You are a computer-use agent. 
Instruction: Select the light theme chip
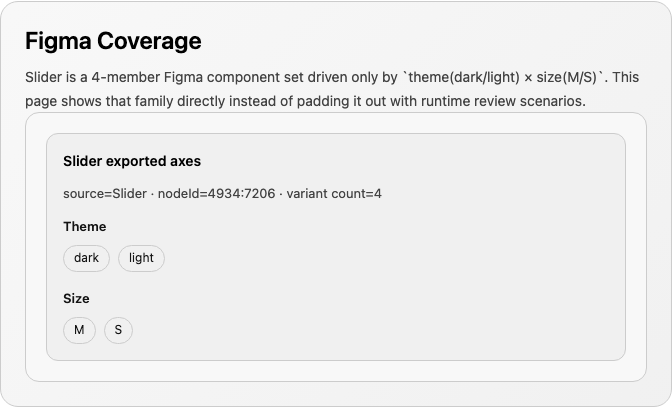(141, 258)
